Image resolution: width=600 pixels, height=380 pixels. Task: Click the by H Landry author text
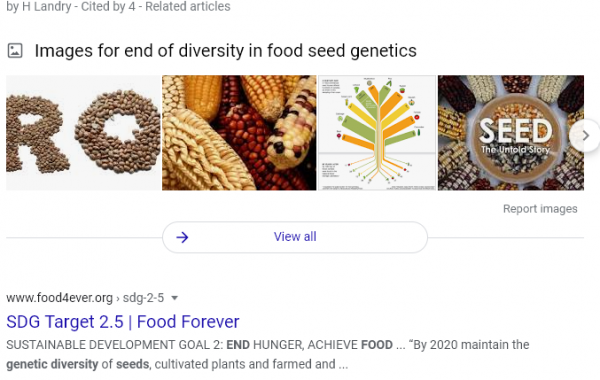(x=39, y=7)
